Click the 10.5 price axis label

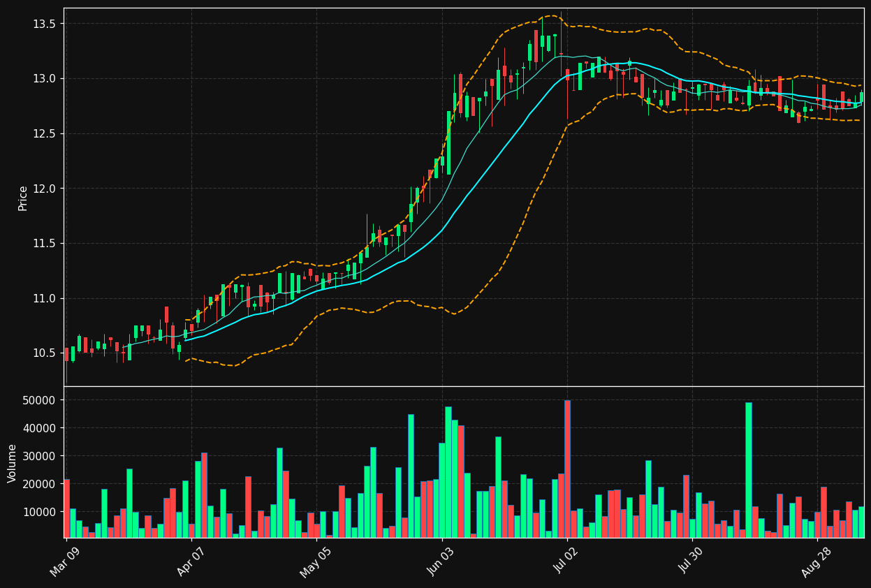tap(45, 353)
